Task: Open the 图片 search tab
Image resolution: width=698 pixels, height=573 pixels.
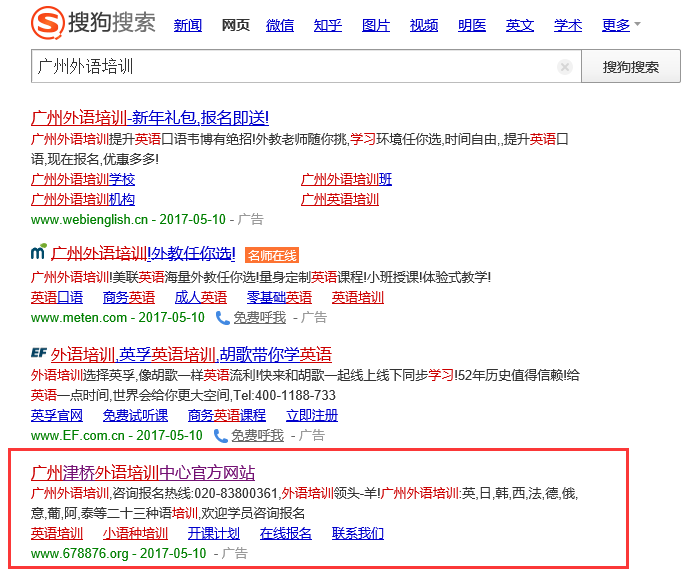Action: pos(376,25)
